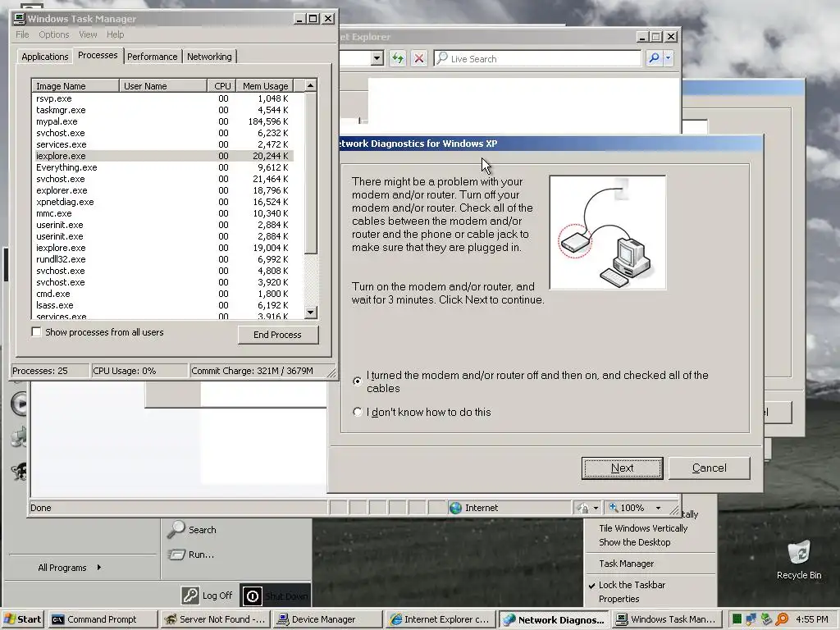This screenshot has width=840, height=630.
Task: Click End Process button
Action: (278, 335)
